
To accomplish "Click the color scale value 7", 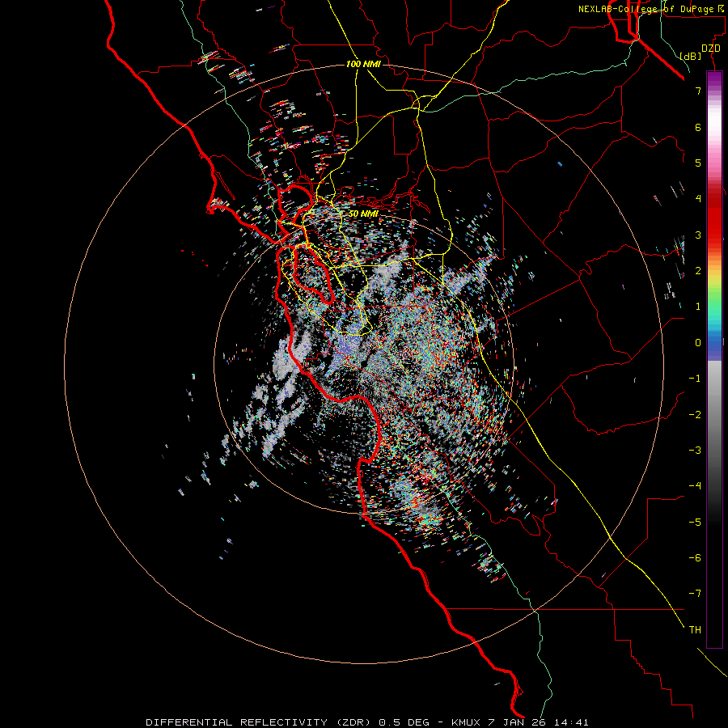I will pos(698,91).
